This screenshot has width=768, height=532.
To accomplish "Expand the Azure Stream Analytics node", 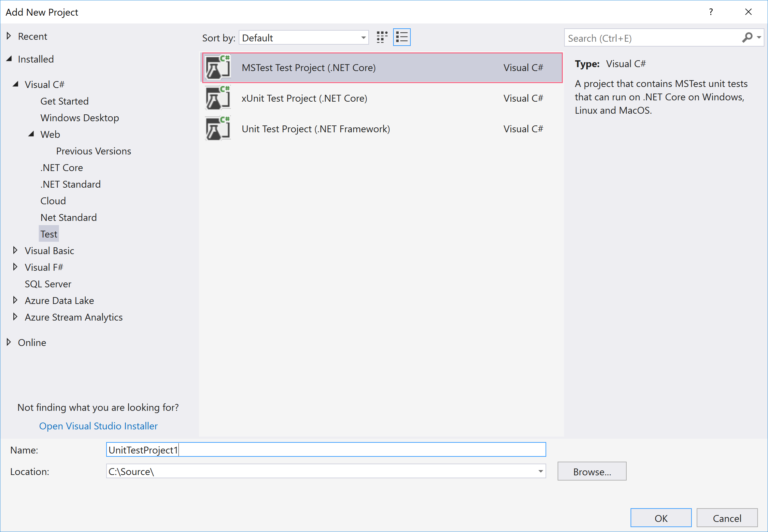I will coord(15,317).
